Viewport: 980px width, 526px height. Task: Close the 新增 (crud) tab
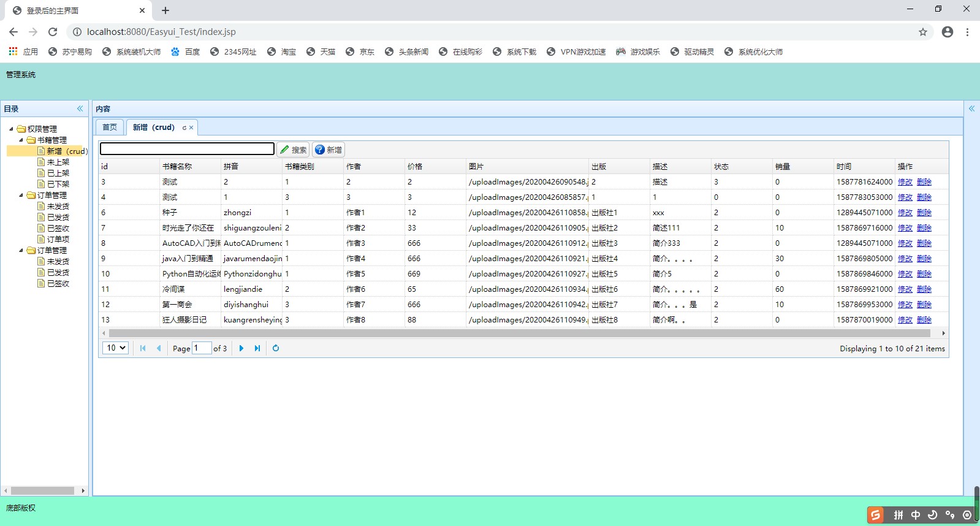pos(191,128)
